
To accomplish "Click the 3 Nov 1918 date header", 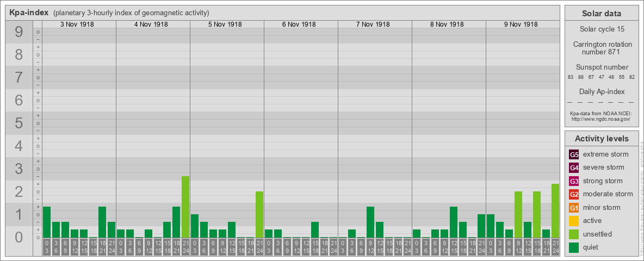I will [x=77, y=24].
